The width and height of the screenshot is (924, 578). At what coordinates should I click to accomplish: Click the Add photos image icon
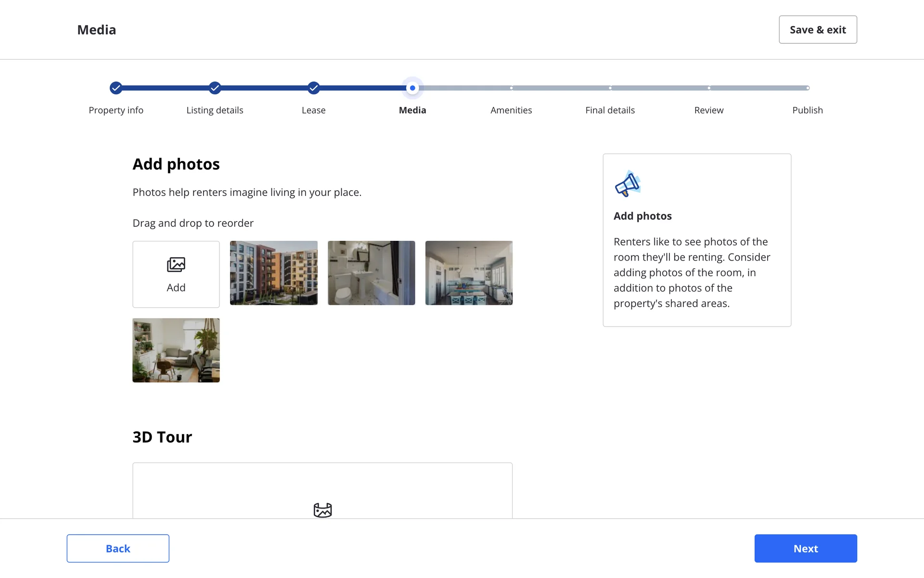coord(176,264)
